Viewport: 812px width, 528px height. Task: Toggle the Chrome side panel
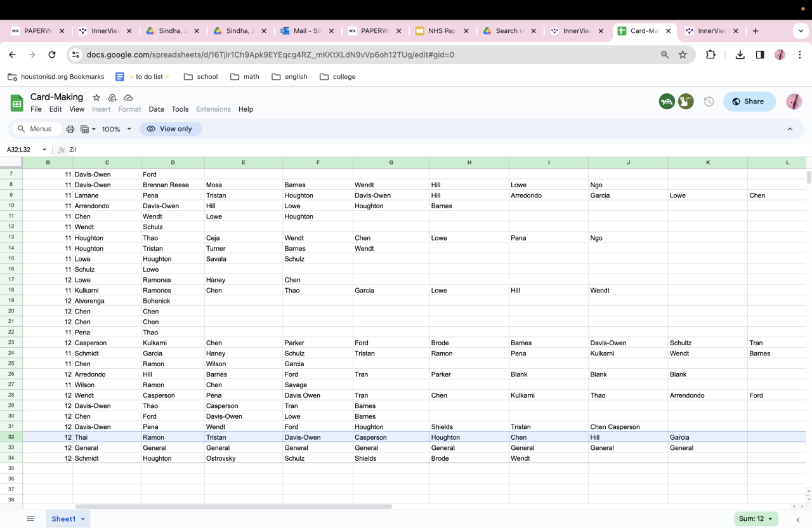[760, 55]
